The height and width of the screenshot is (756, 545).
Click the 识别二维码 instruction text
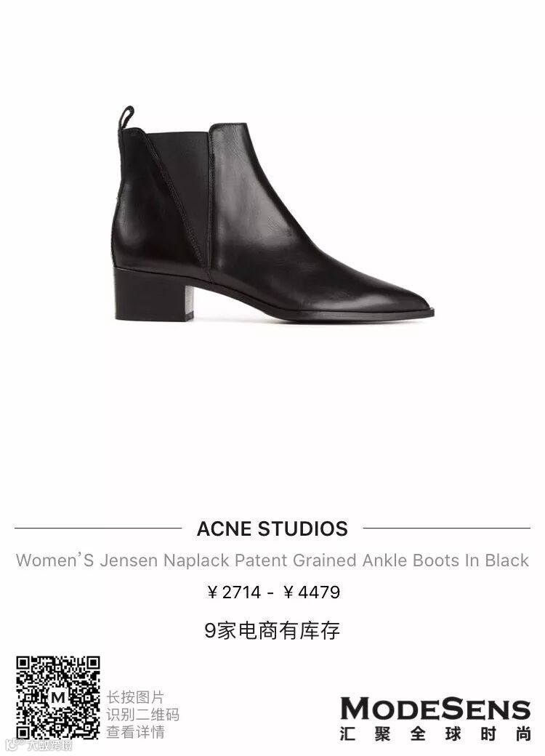142,714
